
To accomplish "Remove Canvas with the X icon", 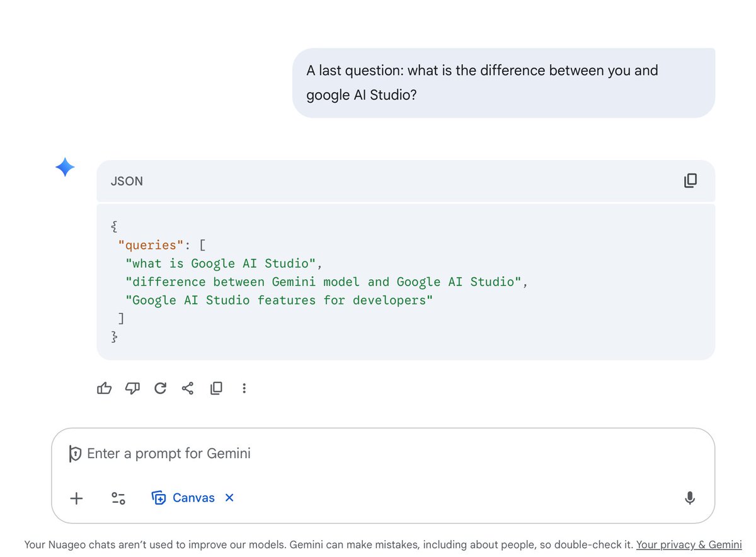I will tap(229, 498).
